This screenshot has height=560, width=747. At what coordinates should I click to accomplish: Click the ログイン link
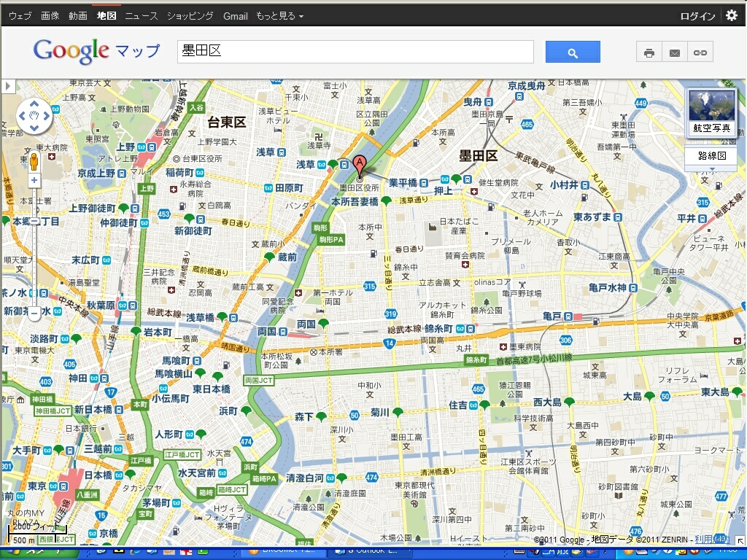point(698,16)
